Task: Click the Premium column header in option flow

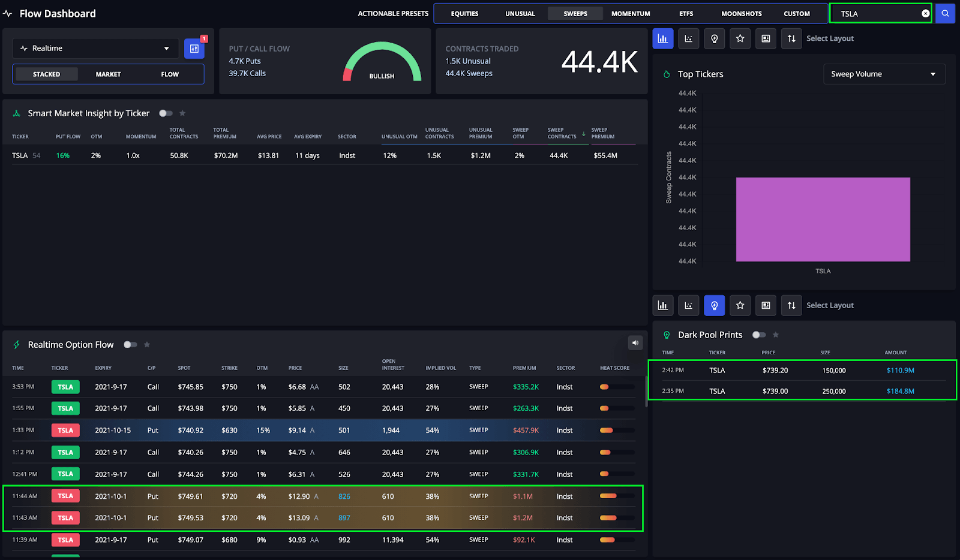Action: click(524, 368)
